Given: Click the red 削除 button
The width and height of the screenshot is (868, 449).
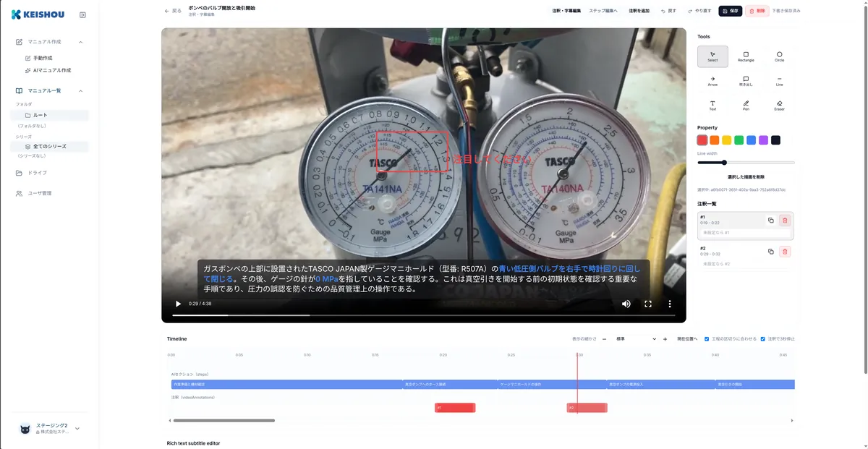Looking at the screenshot, I should tap(757, 11).
